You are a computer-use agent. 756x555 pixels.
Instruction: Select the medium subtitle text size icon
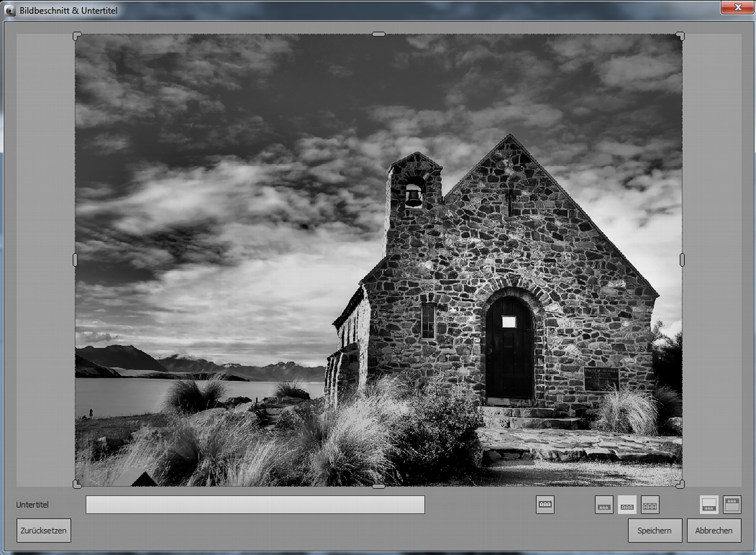(627, 505)
